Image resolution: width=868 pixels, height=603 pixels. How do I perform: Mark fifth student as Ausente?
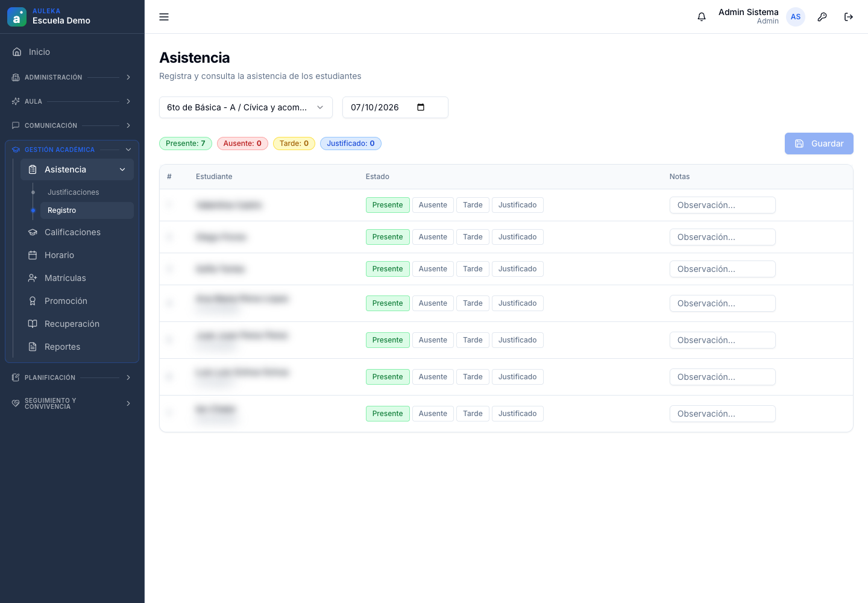(x=433, y=340)
